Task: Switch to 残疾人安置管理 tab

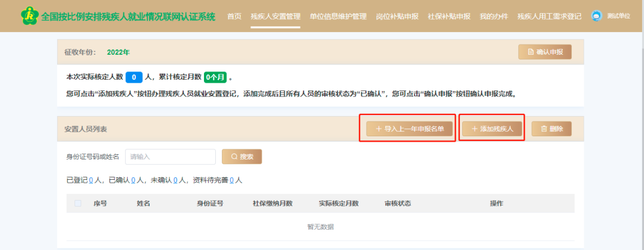Action: coord(275,16)
